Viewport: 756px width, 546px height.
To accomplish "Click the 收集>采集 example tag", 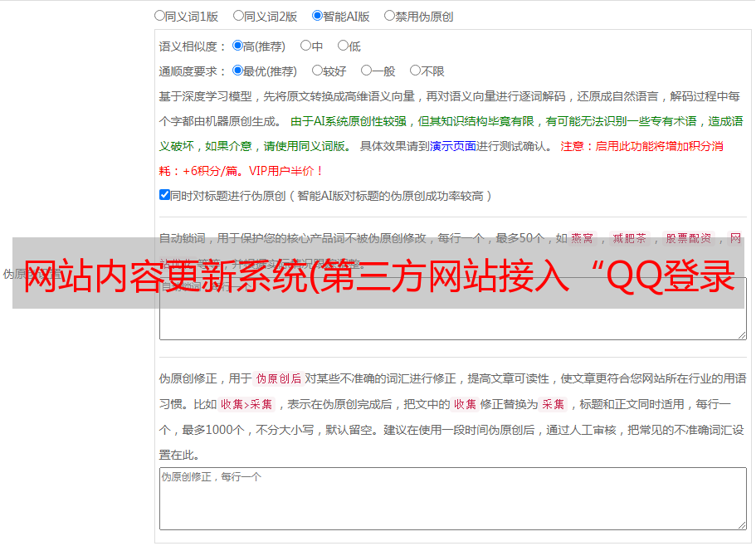I will coord(246,404).
